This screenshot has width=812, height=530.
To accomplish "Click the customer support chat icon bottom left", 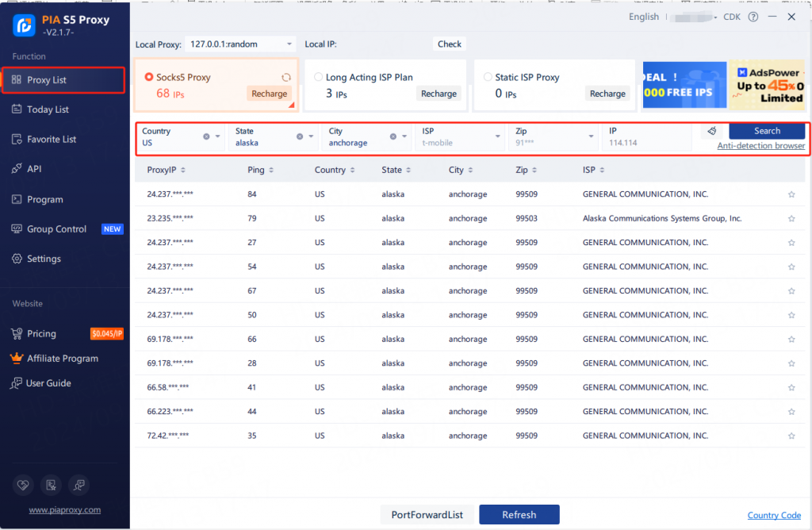I will (79, 485).
